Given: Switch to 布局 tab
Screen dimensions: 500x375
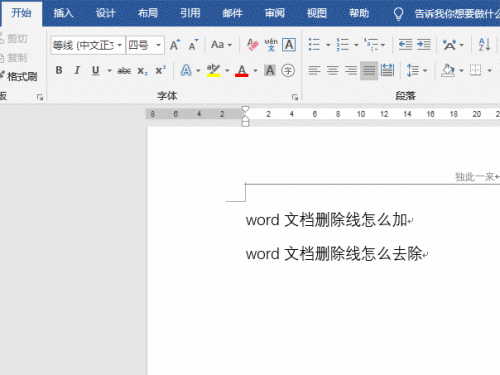Looking at the screenshot, I should pyautogui.click(x=148, y=13).
